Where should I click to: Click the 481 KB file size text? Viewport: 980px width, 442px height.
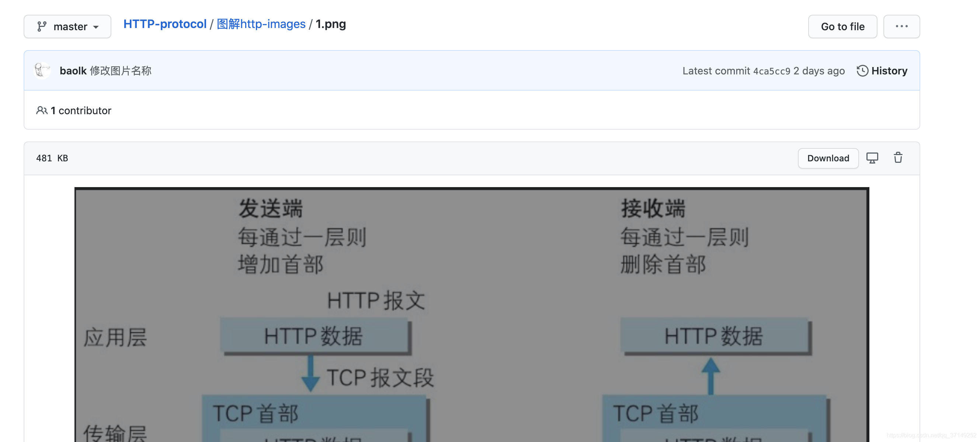52,158
